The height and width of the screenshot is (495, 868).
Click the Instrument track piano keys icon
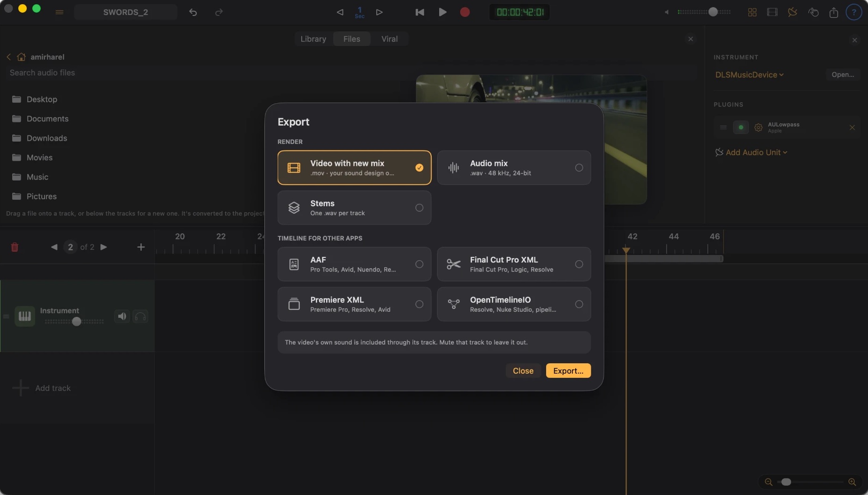tap(25, 316)
